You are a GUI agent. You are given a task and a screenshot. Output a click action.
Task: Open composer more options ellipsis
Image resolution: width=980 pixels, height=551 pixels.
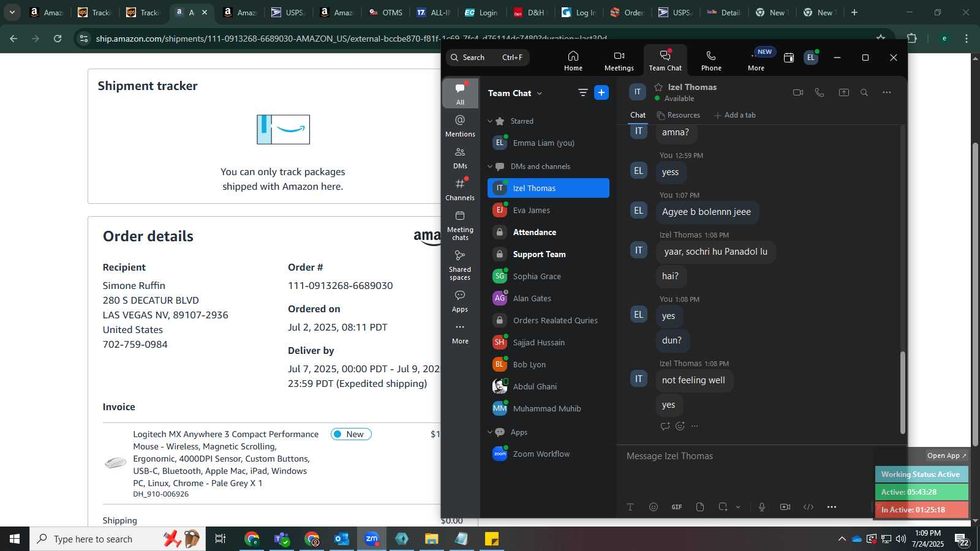click(831, 507)
